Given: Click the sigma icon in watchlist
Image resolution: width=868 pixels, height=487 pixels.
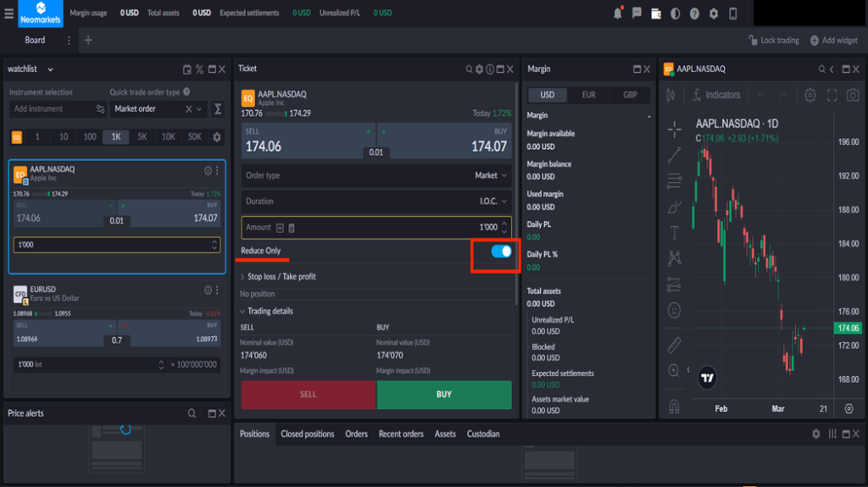Looking at the screenshot, I should point(218,109).
